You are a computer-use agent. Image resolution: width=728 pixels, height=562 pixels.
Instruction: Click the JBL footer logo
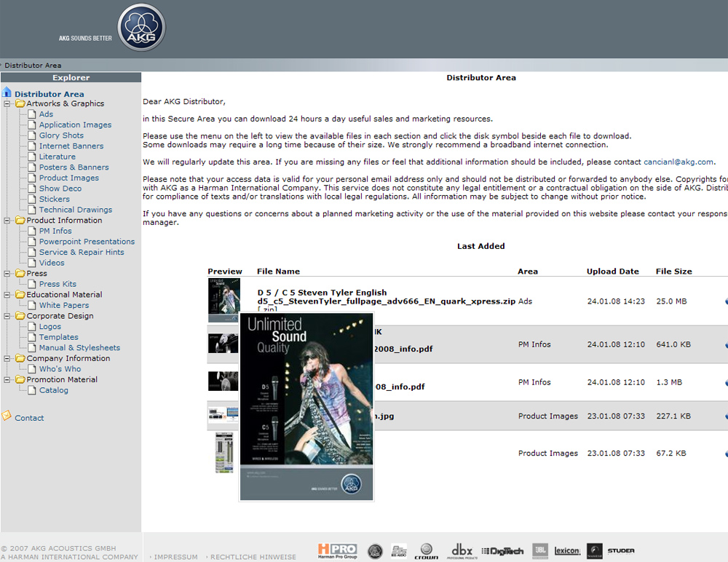click(x=539, y=551)
